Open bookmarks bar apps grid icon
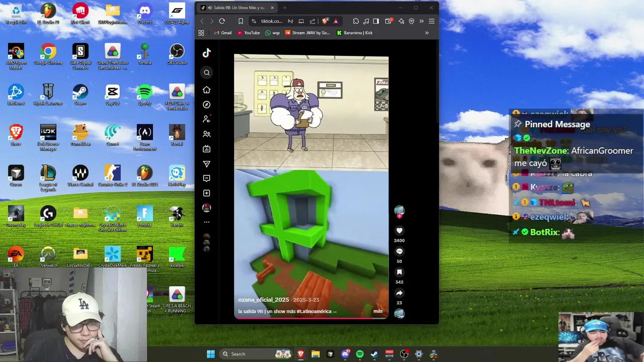Screen dimensions: 644x362 [201, 33]
